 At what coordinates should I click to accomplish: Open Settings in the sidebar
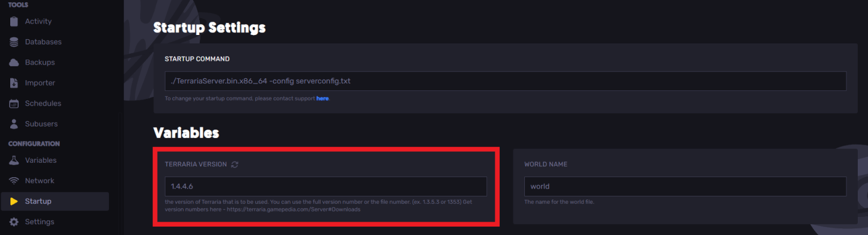(x=55, y=222)
